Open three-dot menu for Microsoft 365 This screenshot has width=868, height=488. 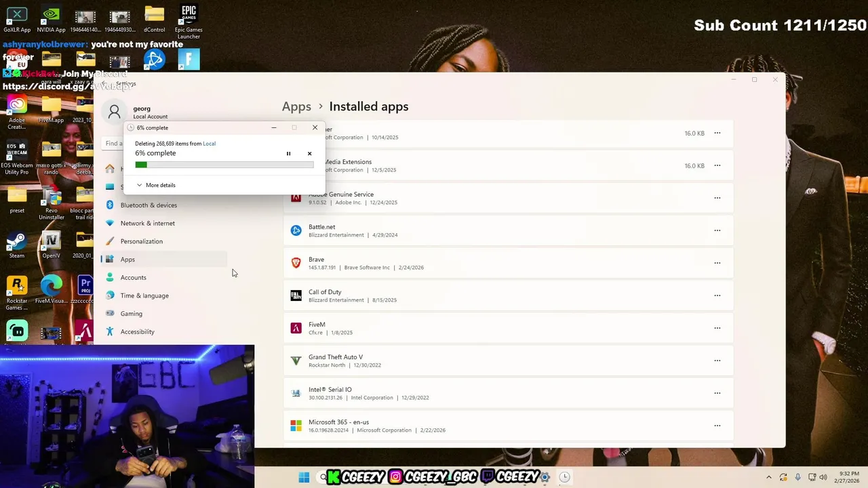point(717,426)
